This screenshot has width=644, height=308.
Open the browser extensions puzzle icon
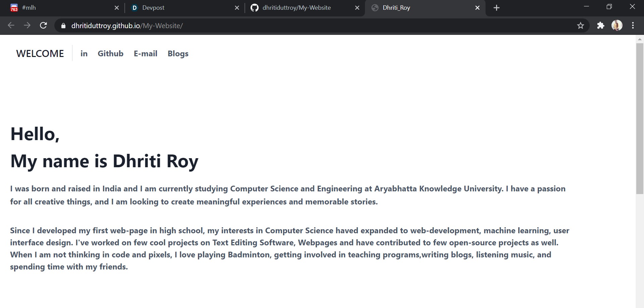(600, 25)
